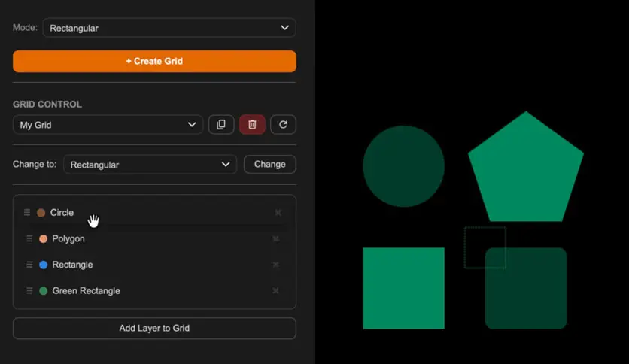Screen dimensions: 629x364
Task: Open the Mode dropdown set to Rectangular
Action: click(169, 28)
